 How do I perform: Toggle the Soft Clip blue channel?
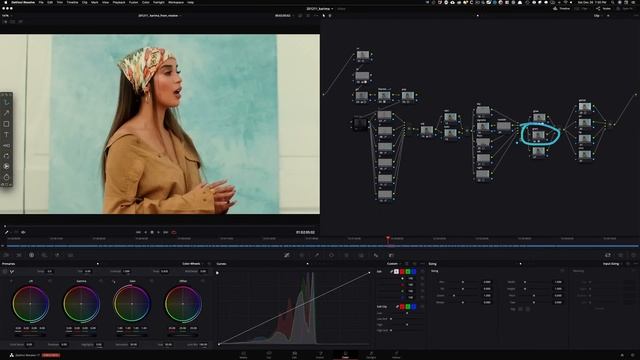pos(413,307)
